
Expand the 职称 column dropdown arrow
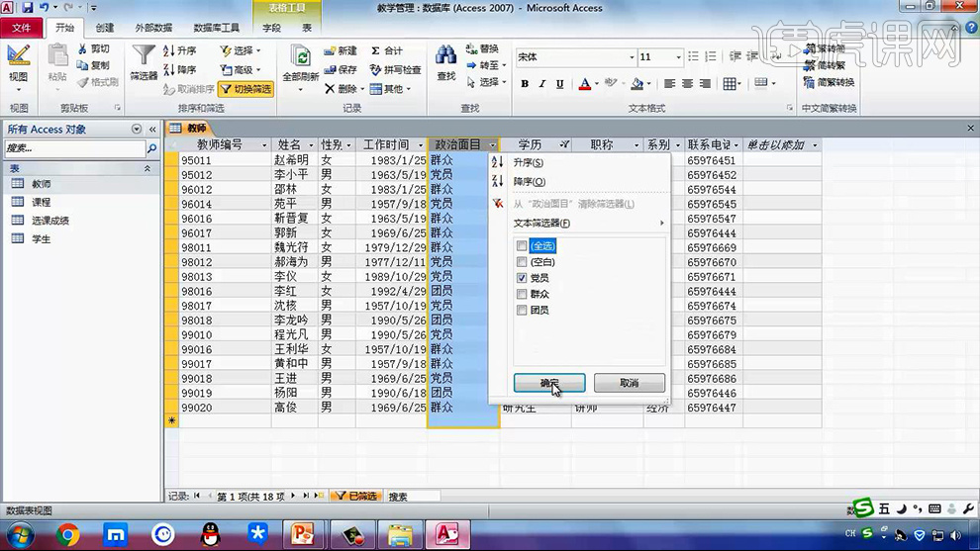click(637, 145)
